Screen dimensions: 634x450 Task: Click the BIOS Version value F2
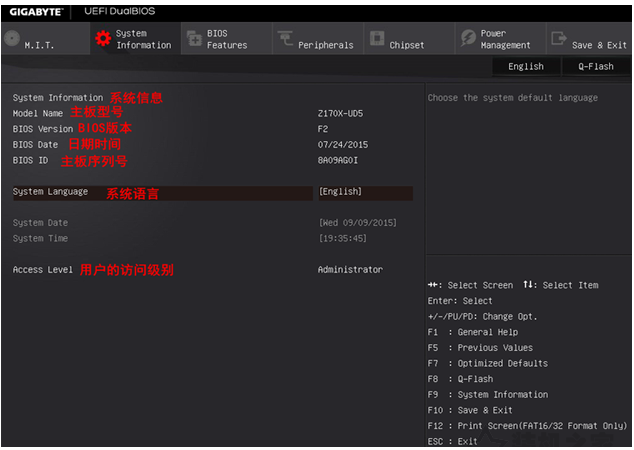[323, 129]
